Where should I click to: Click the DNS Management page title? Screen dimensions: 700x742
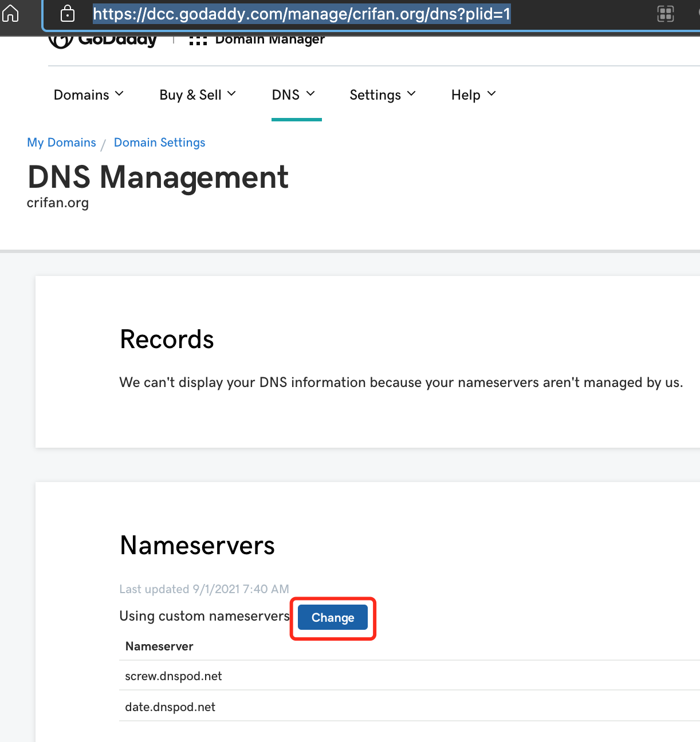158,177
